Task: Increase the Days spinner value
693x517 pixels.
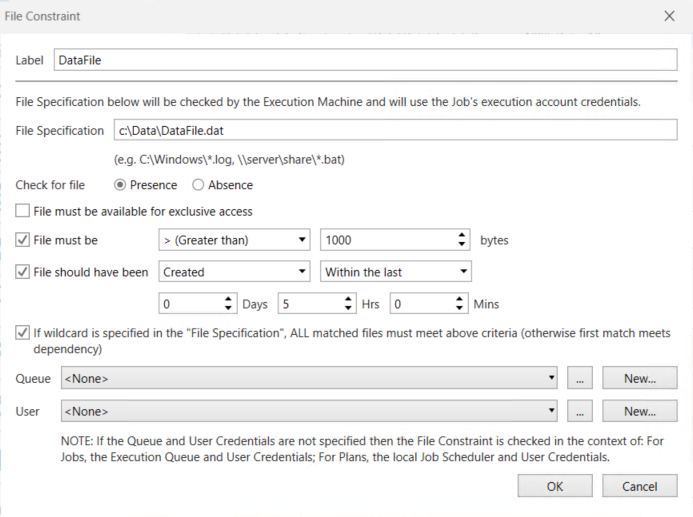Action: 230,299
